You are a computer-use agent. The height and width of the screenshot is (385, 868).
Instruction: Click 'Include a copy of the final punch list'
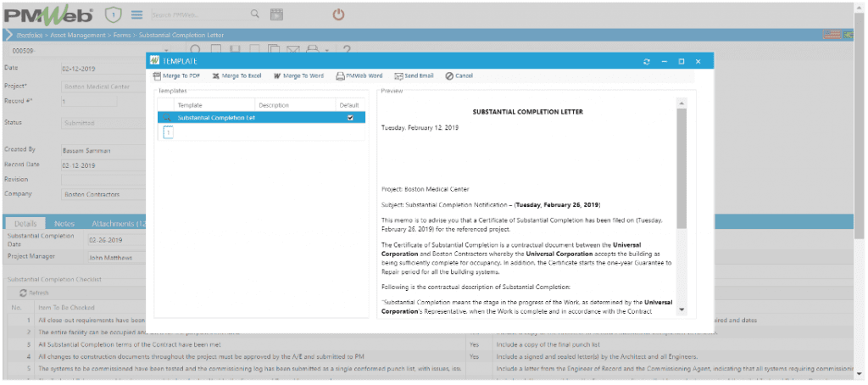(x=549, y=344)
